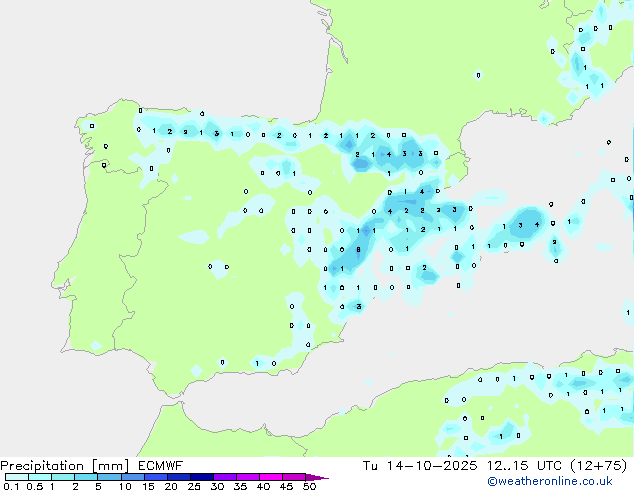Click the legend label '45'
Image resolution: width=634 pixels, height=490 pixels.
pyautogui.click(x=286, y=486)
